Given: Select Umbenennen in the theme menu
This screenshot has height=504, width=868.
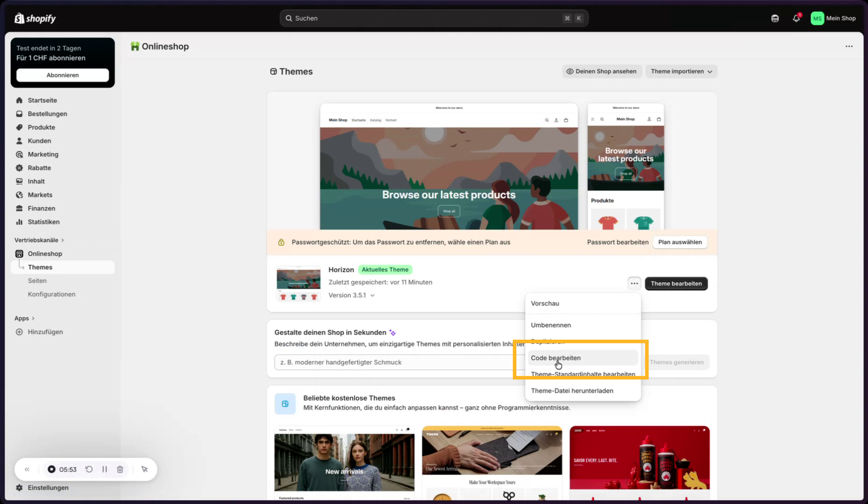Looking at the screenshot, I should 550,325.
